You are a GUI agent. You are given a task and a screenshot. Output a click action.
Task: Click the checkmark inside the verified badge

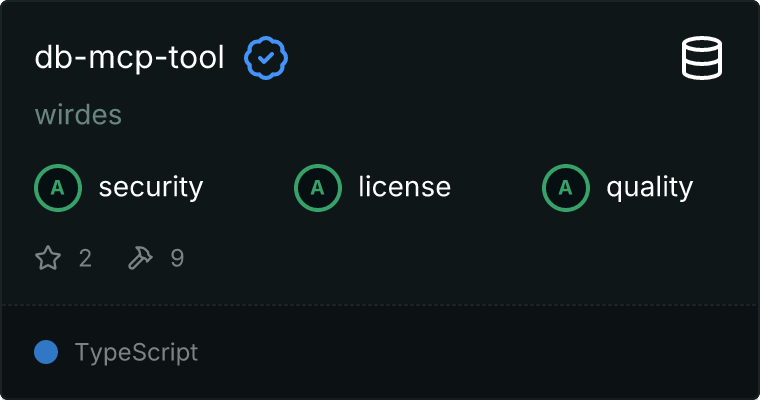coord(267,59)
